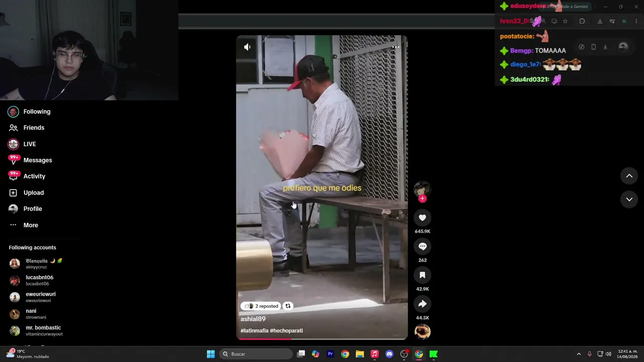This screenshot has width=644, height=362.
Task: Go to previous video arrow
Action: (629, 175)
